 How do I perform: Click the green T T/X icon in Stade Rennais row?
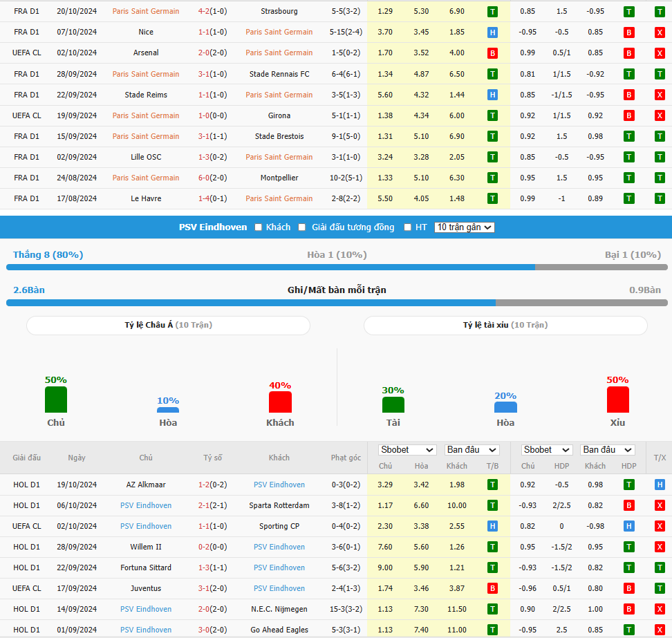(x=660, y=74)
